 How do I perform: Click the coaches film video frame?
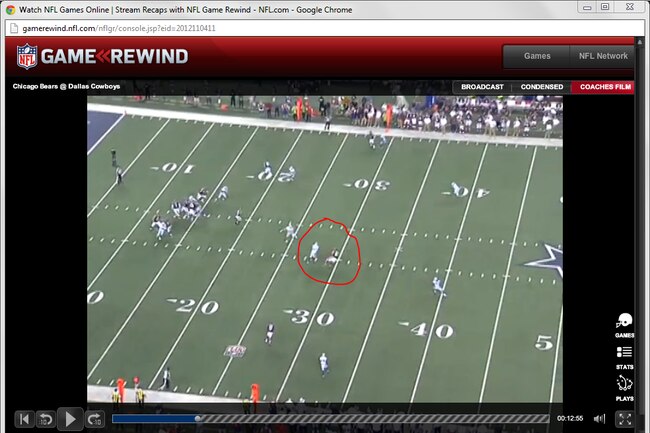[x=325, y=249]
